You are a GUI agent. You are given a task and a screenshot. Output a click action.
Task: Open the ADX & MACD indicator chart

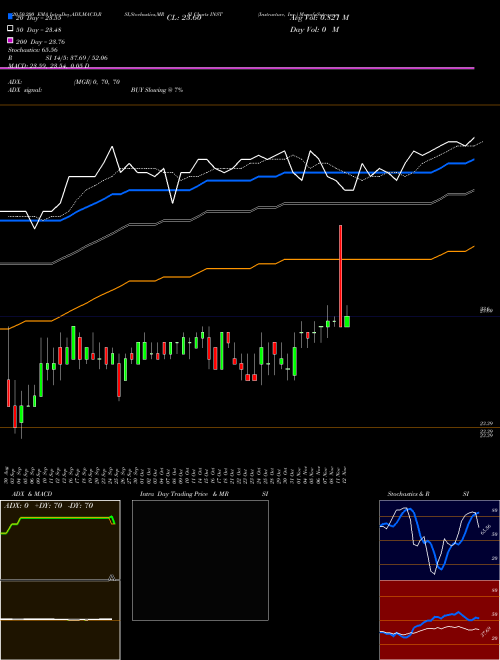pyautogui.click(x=60, y=580)
